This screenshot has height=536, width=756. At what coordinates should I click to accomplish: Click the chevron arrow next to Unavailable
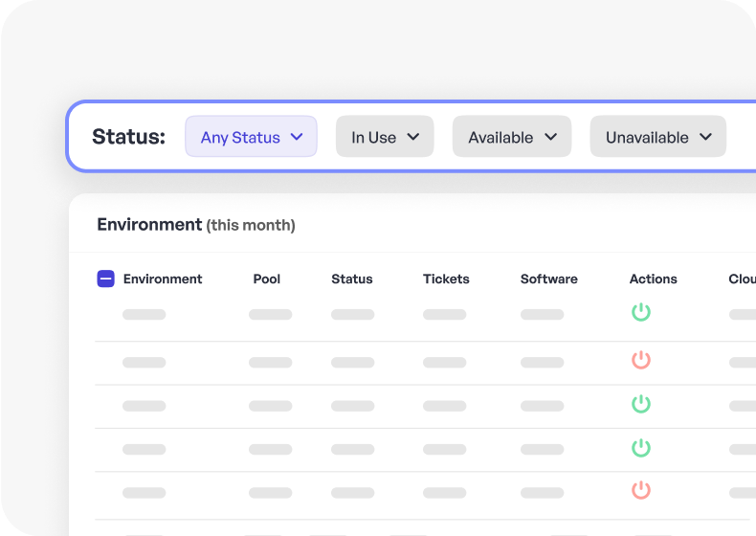706,137
